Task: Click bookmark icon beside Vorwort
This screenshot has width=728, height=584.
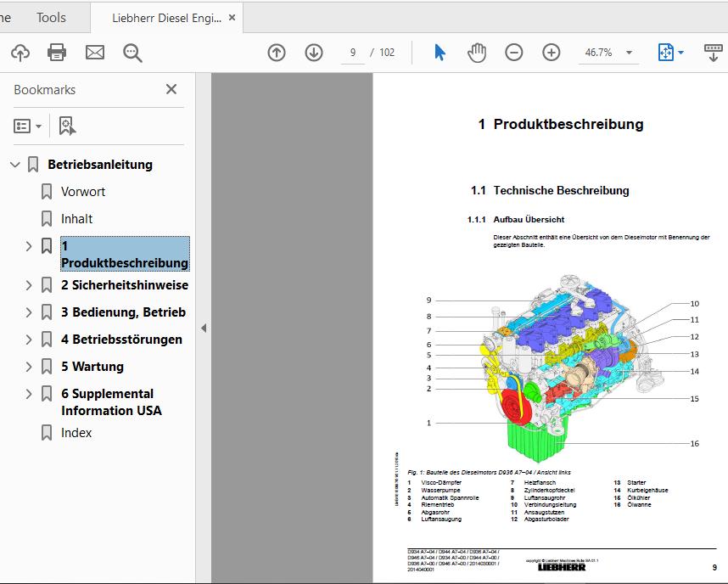Action: tap(47, 192)
